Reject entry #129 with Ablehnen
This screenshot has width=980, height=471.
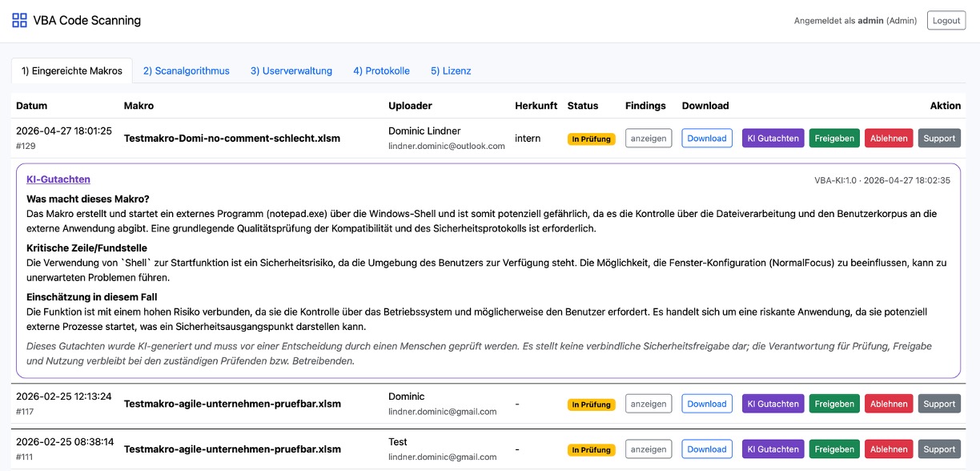(x=889, y=139)
